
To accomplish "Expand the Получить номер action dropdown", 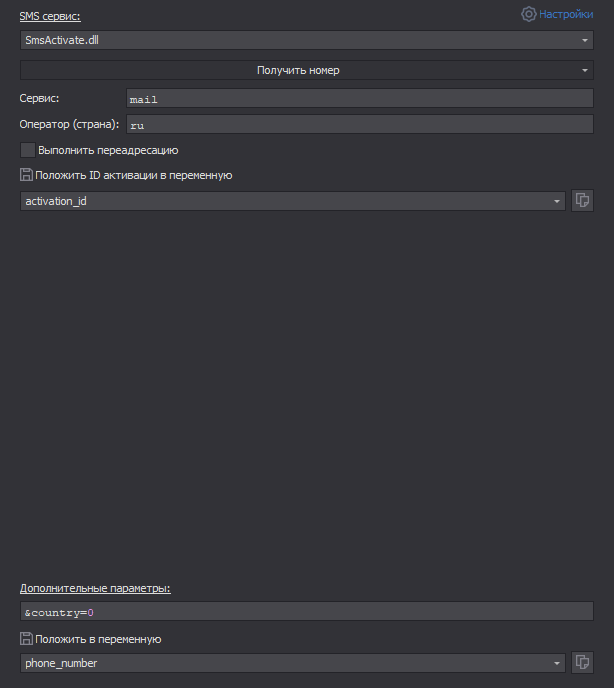I will click(585, 70).
